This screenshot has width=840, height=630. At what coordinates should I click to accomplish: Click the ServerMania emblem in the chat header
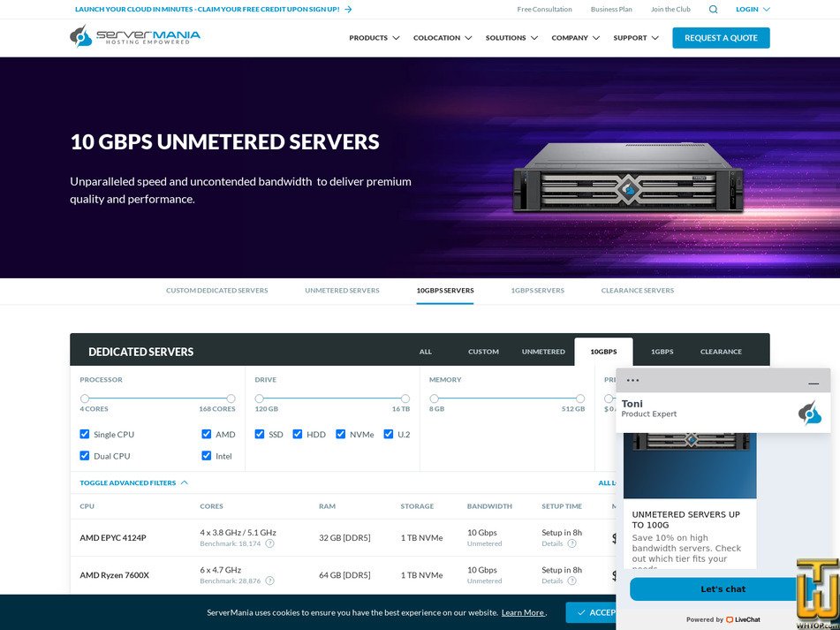[811, 411]
